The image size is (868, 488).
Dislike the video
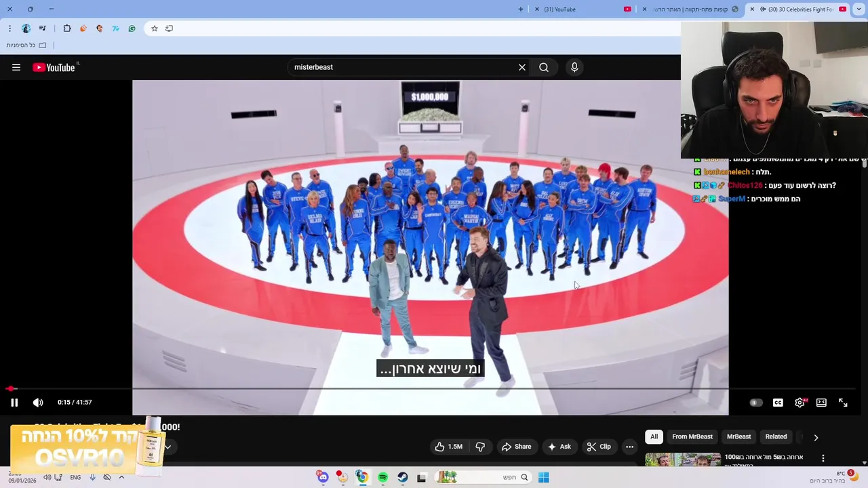tap(480, 447)
